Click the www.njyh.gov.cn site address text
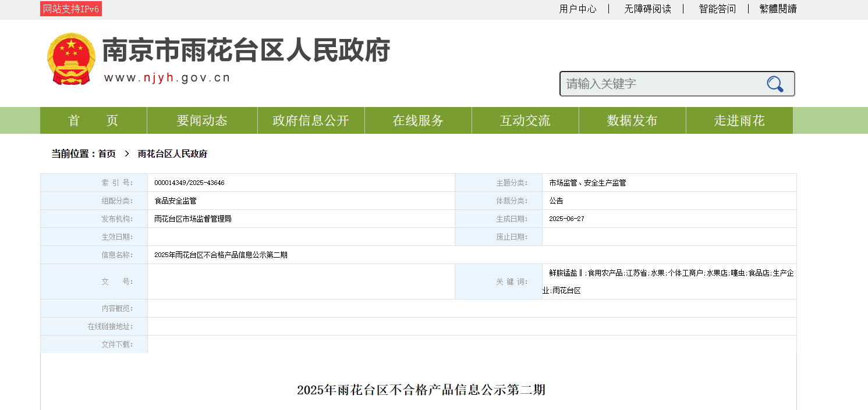Screen dimensions: 868x410 click(167, 78)
